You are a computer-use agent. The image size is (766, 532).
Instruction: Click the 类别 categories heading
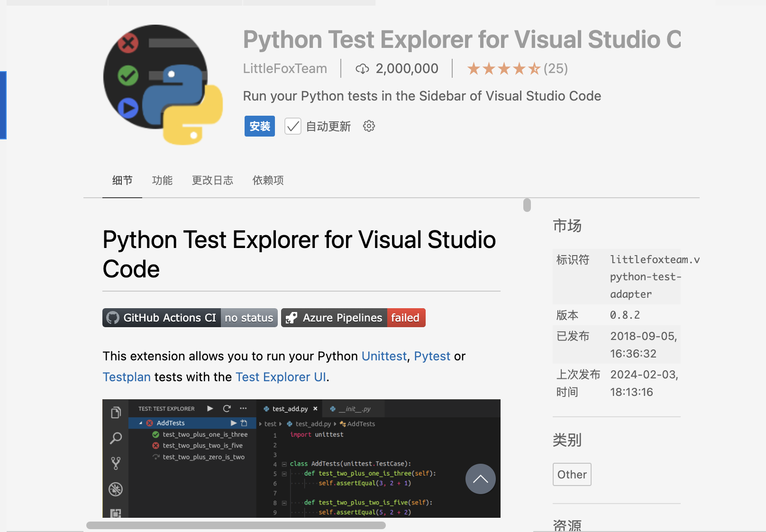(567, 440)
